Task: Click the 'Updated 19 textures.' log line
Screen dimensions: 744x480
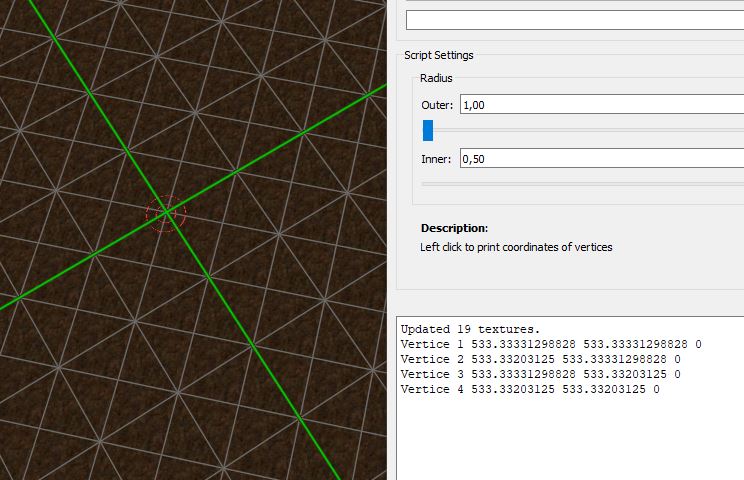Action: 470,329
